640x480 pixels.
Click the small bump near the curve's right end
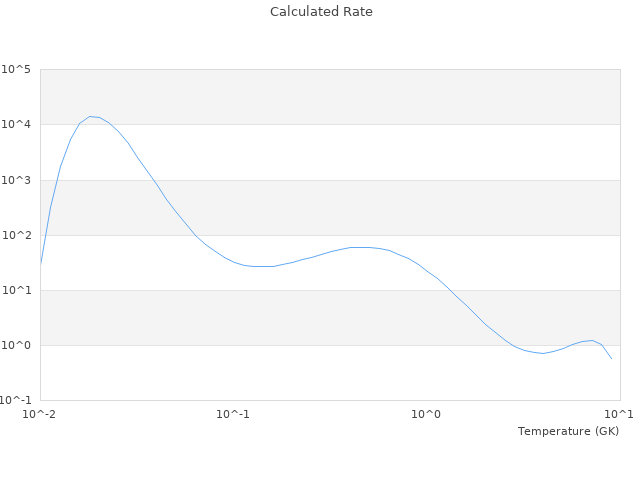[x=591, y=341]
